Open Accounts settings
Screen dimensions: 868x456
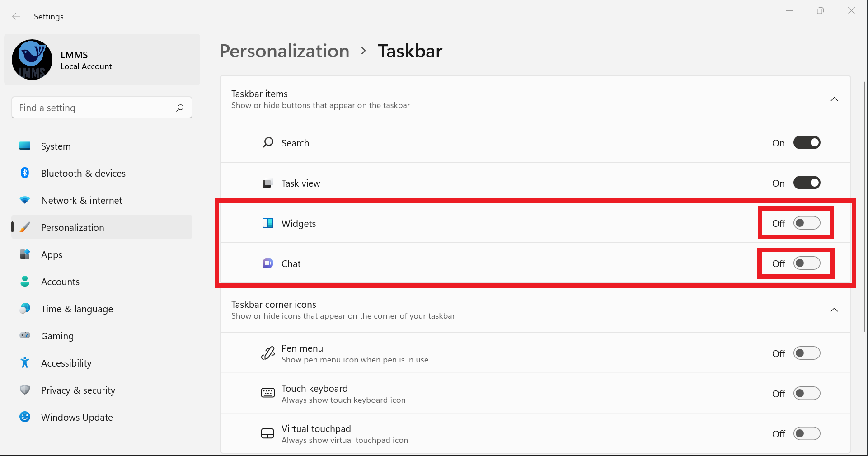(60, 282)
